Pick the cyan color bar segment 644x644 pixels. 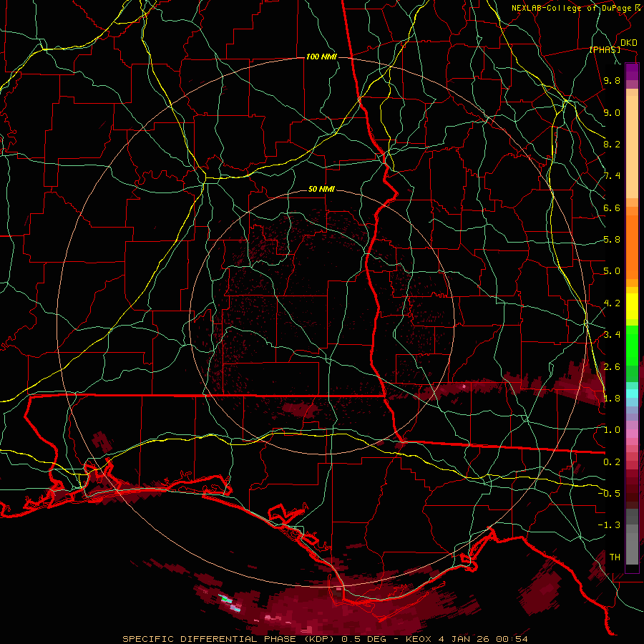632,394
